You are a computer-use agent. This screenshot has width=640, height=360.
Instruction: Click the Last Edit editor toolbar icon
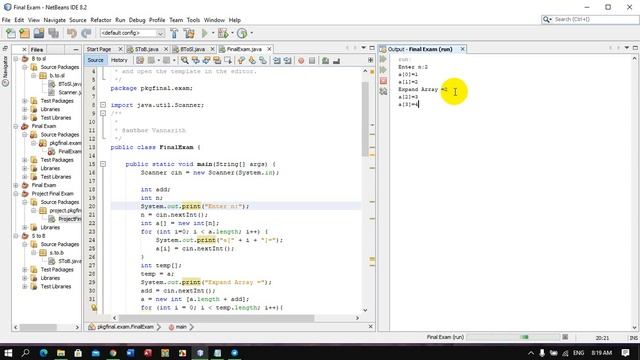point(140,60)
